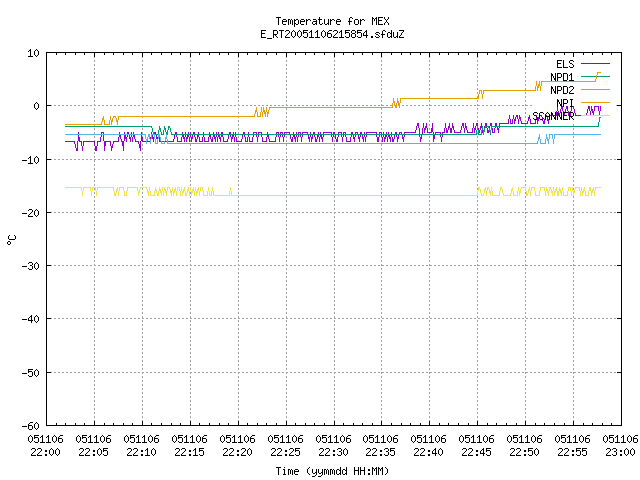Click the yellow SCANNER legend line sample

[595, 116]
